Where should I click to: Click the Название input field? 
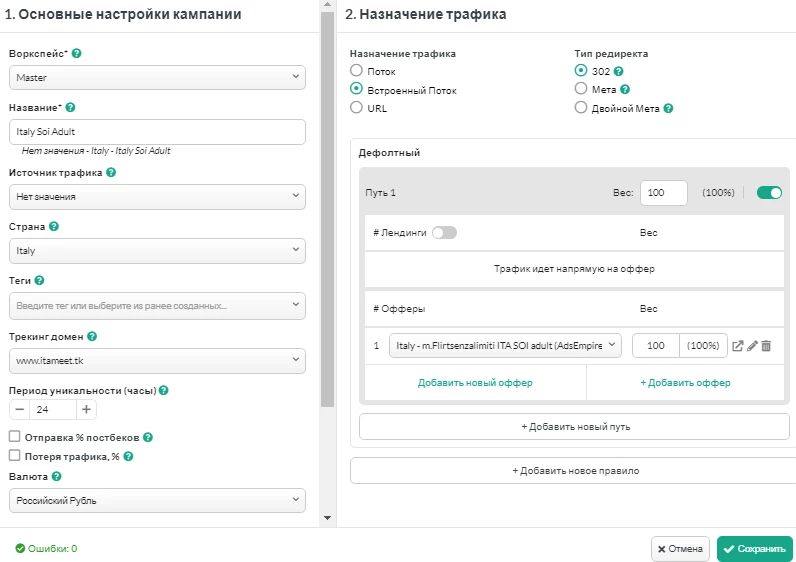point(157,132)
